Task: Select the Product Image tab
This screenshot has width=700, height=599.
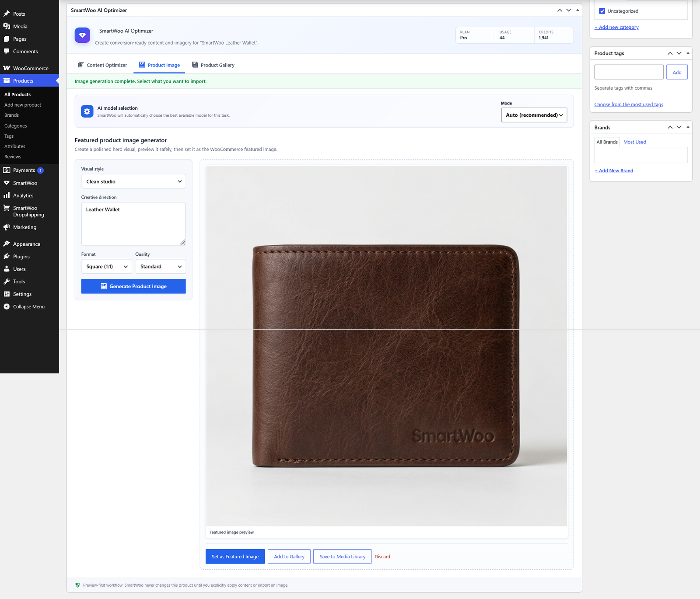Action: (x=159, y=65)
